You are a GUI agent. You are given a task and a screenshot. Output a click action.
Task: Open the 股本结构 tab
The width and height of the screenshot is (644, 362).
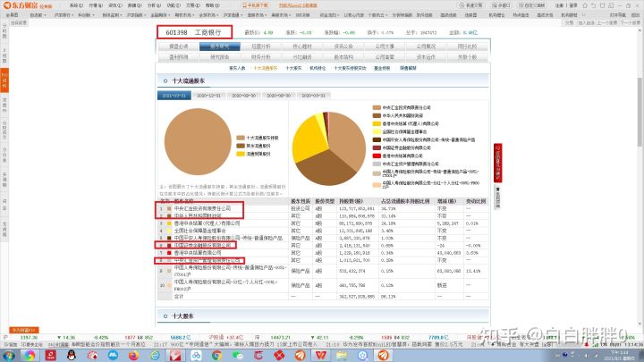pos(343,57)
